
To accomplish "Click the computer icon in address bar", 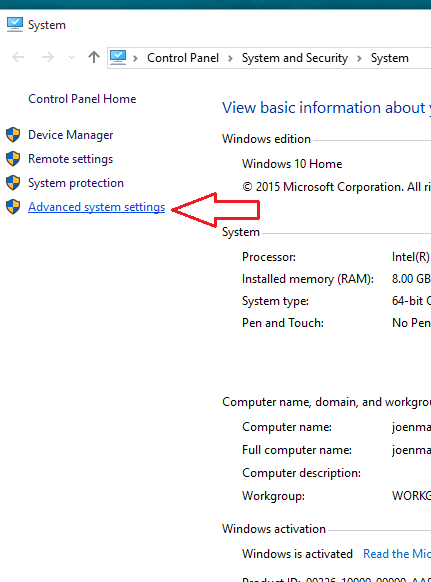I will [118, 58].
